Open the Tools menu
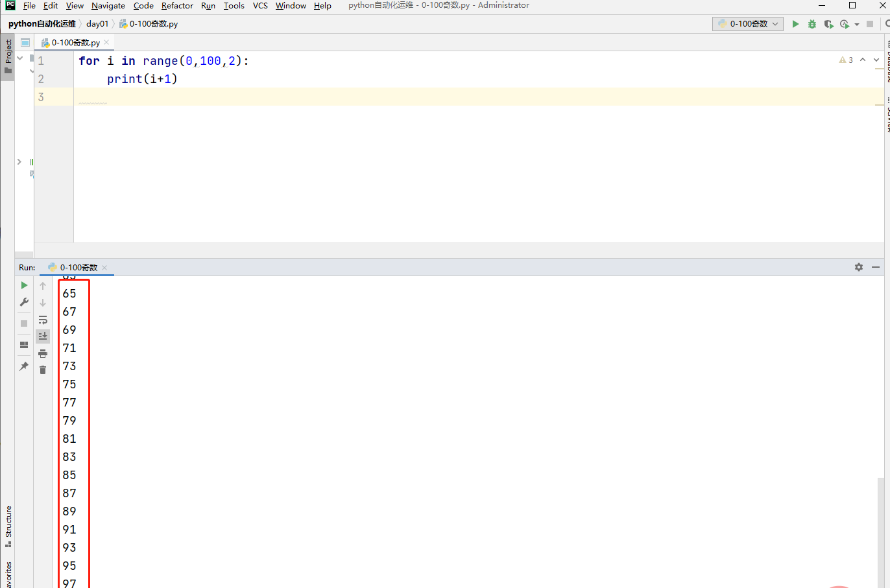The image size is (890, 588). coord(234,6)
